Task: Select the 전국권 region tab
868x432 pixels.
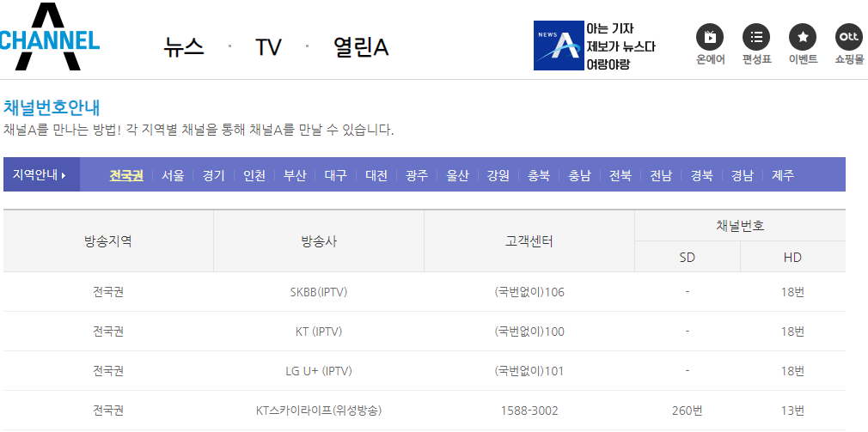Action: point(126,175)
